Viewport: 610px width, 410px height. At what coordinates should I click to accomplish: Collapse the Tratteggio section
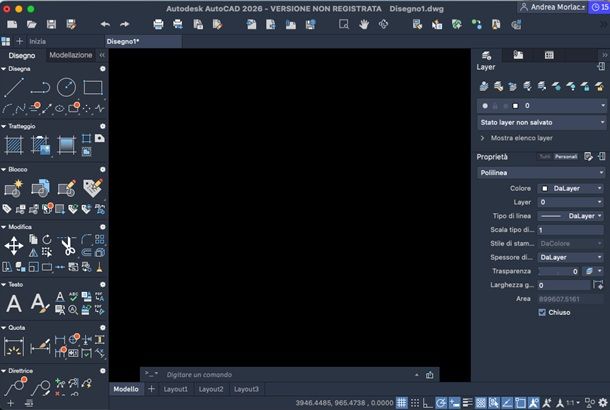4,126
